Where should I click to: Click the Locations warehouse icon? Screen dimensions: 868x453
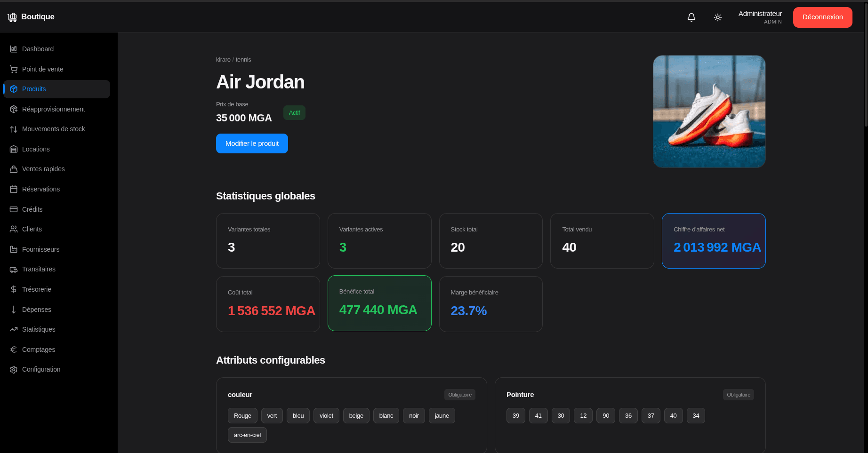pos(14,149)
